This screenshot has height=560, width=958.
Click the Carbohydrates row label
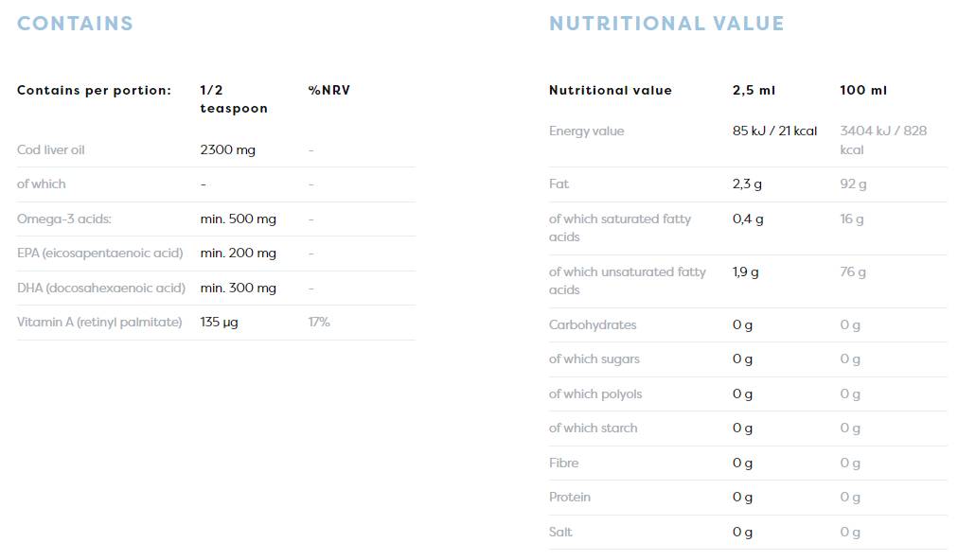[593, 324]
